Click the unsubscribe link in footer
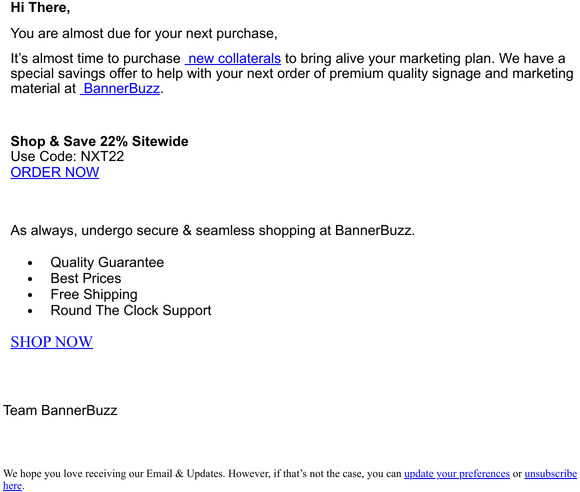Screen dimensions: 580x492 [550, 474]
